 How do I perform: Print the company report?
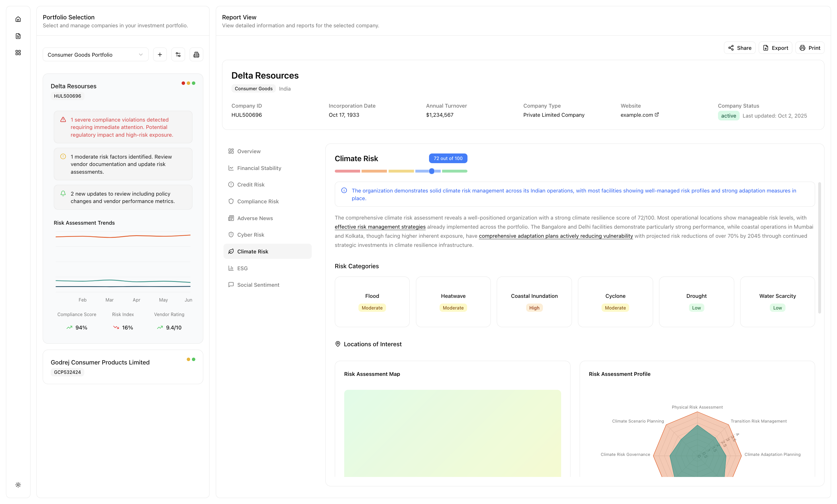pyautogui.click(x=809, y=48)
